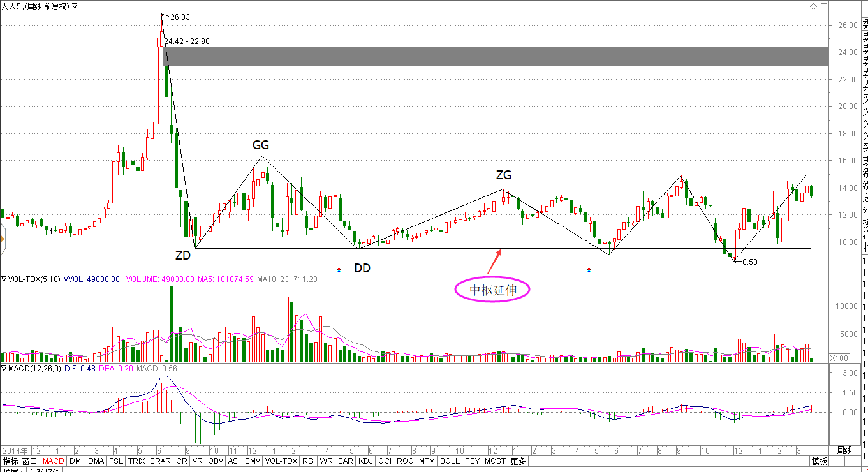This screenshot has width=868, height=472.
Task: Click the 2014年 label on the time axis
Action: (16, 450)
